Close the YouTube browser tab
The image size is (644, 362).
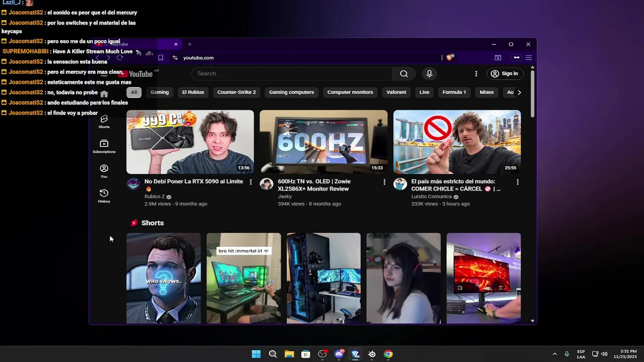pos(176,44)
